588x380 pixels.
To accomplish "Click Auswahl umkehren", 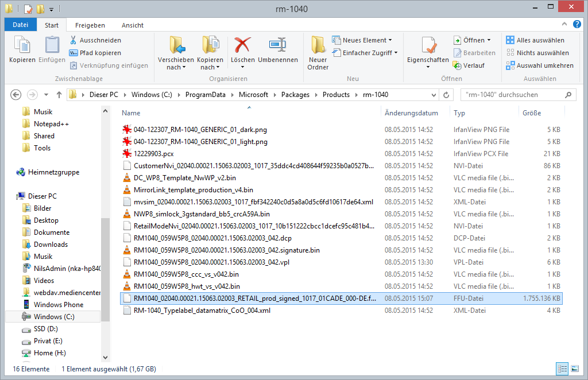I will point(540,65).
